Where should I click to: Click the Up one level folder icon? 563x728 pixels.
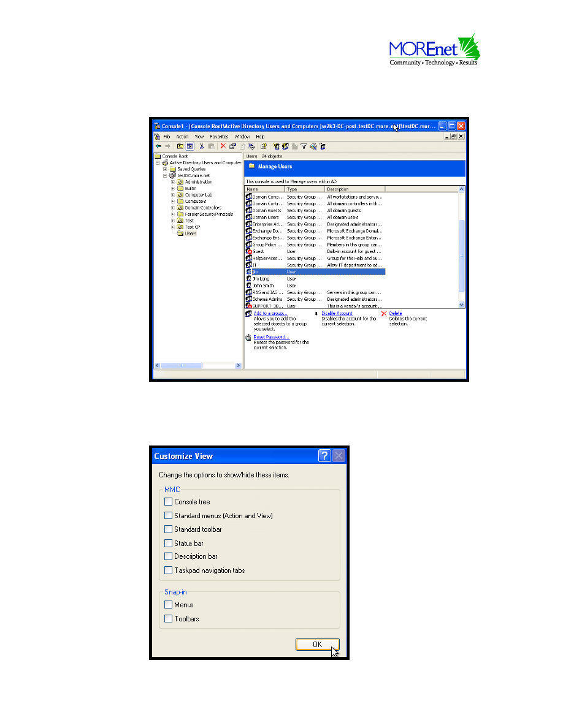click(x=180, y=146)
